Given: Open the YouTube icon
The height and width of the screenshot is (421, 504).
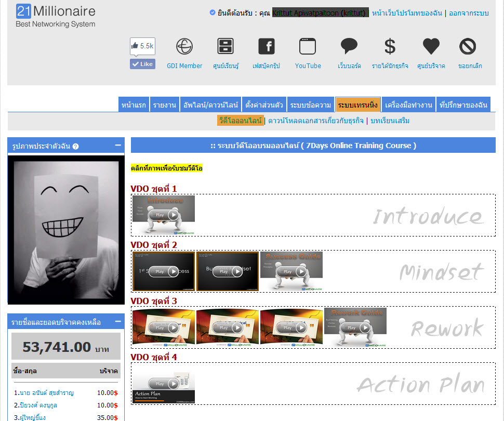Looking at the screenshot, I should pos(308,46).
